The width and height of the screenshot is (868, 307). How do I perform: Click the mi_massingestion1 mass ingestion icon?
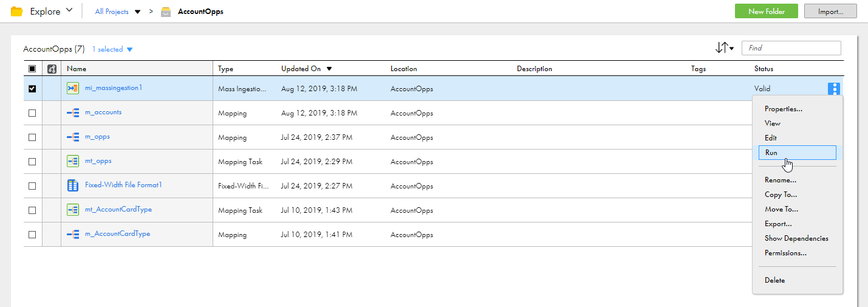click(73, 88)
